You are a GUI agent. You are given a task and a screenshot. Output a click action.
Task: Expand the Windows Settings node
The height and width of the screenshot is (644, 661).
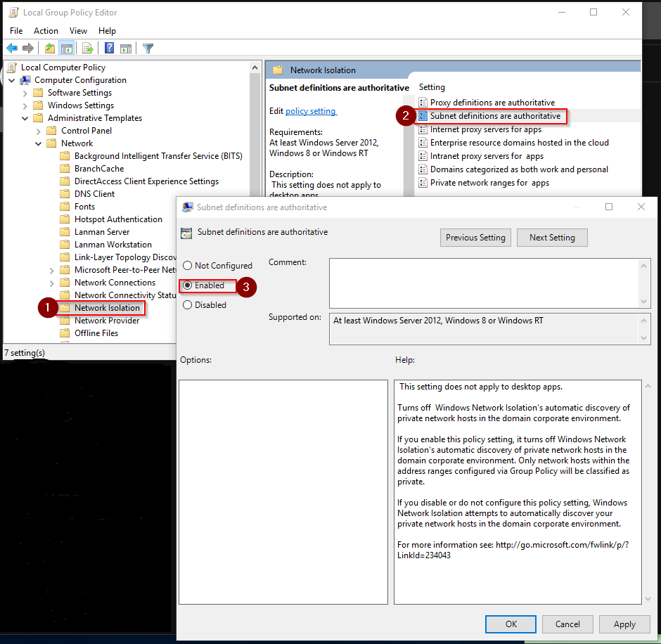pyautogui.click(x=25, y=105)
